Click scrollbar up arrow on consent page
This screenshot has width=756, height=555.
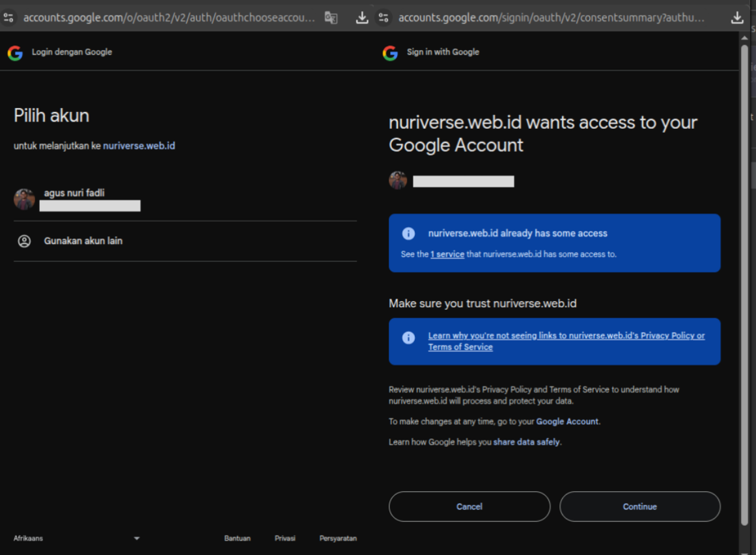pyautogui.click(x=744, y=38)
